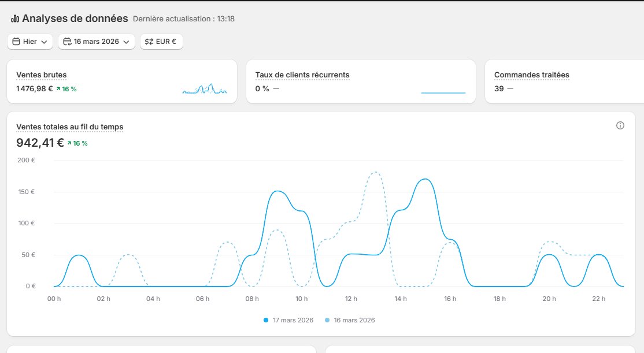Click the 39 orders fulfilled value
The height and width of the screenshot is (353, 644).
(x=499, y=88)
